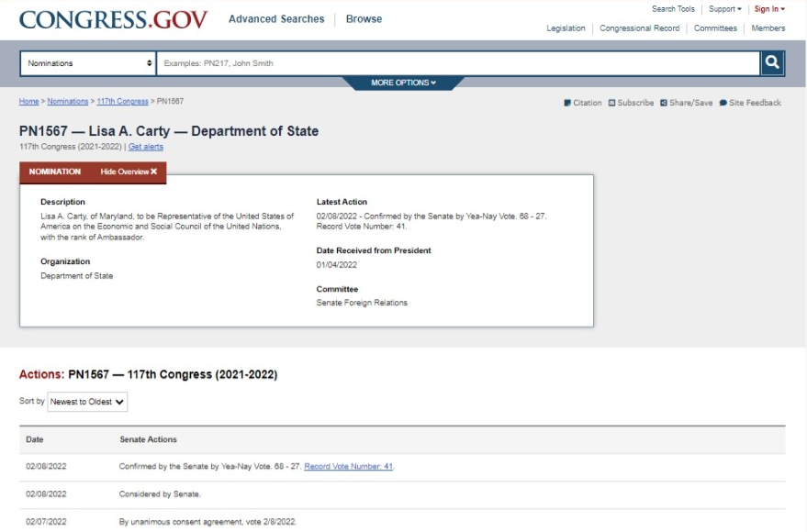
Task: Select the nominee Description paragraph
Action: 167,227
